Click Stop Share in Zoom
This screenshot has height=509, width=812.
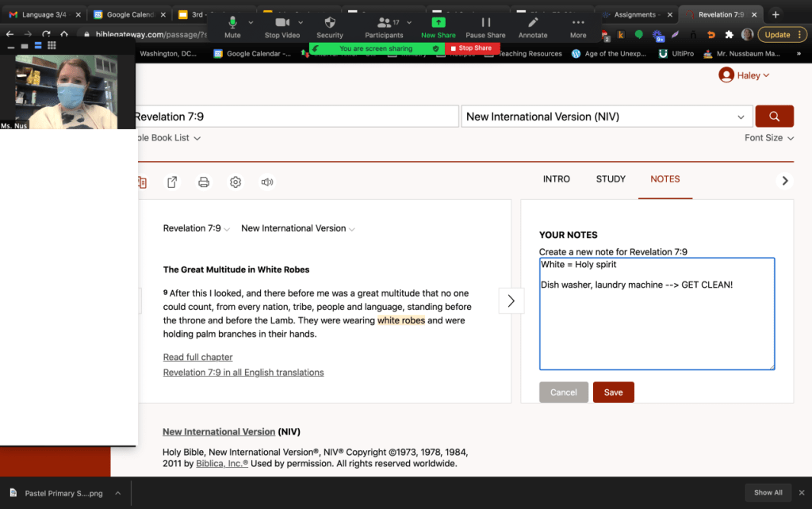[472, 48]
